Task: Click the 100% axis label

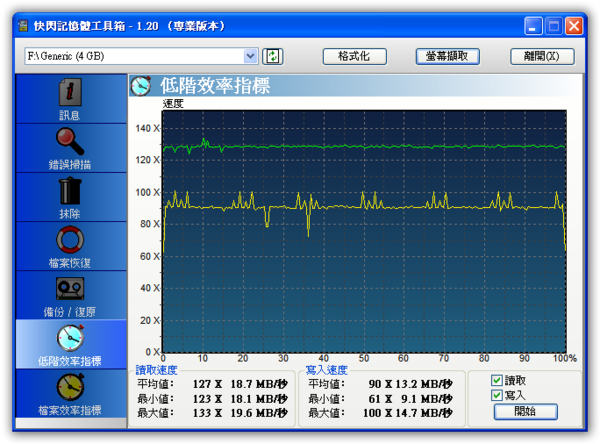Action: [565, 358]
